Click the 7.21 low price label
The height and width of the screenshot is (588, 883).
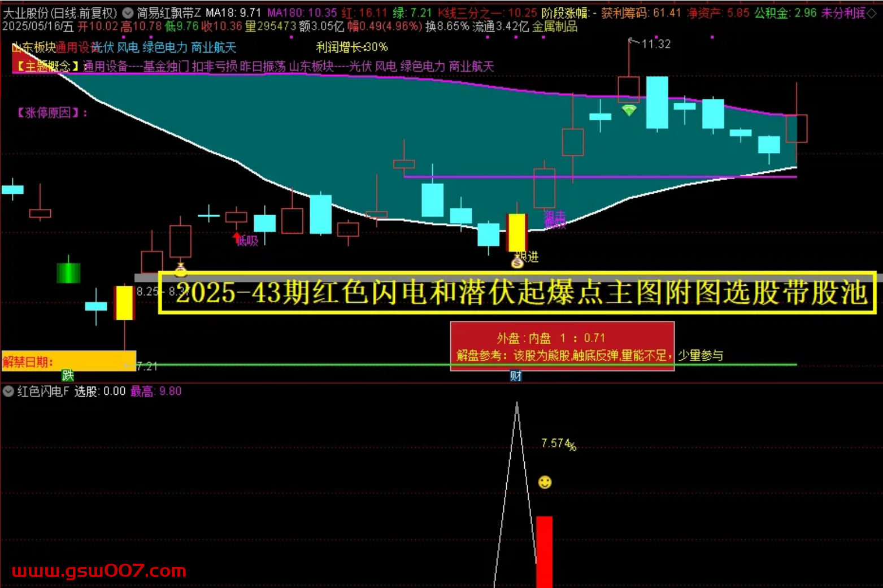(x=146, y=366)
